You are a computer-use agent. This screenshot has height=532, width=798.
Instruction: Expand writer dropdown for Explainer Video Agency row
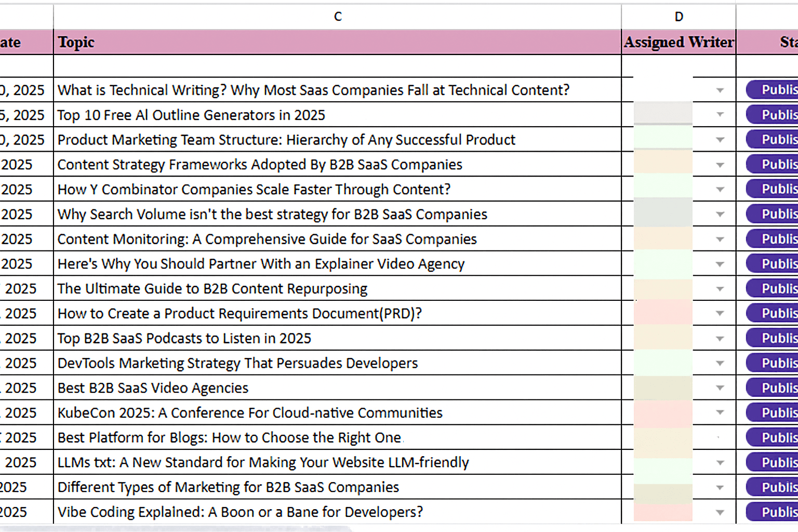tap(720, 264)
